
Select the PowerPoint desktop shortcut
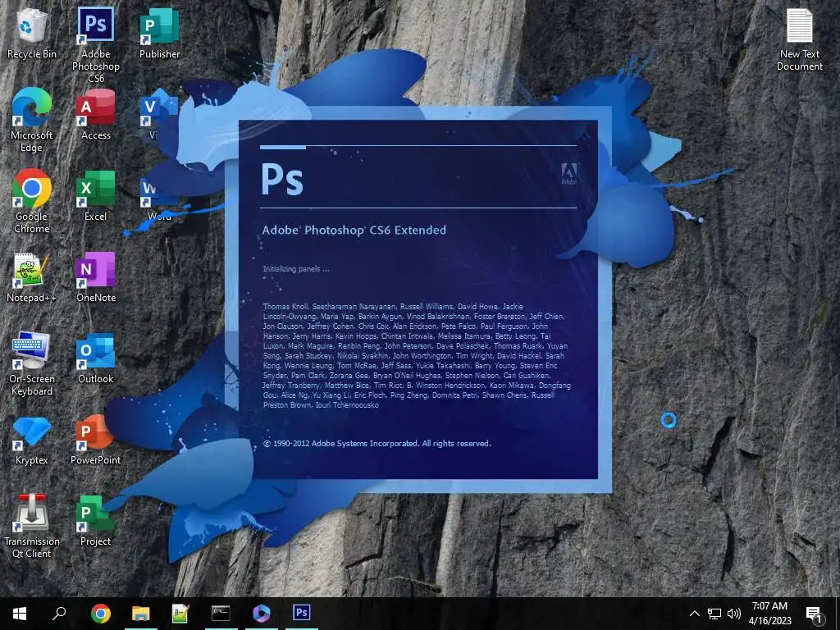[x=96, y=440]
